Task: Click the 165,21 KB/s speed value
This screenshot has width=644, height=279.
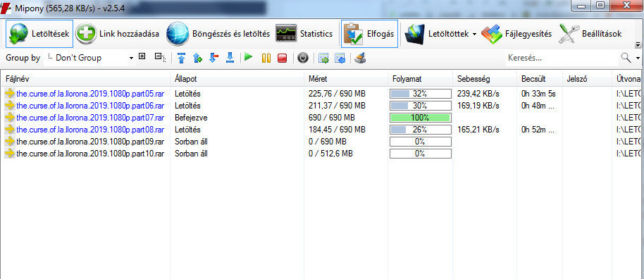Action: point(478,130)
